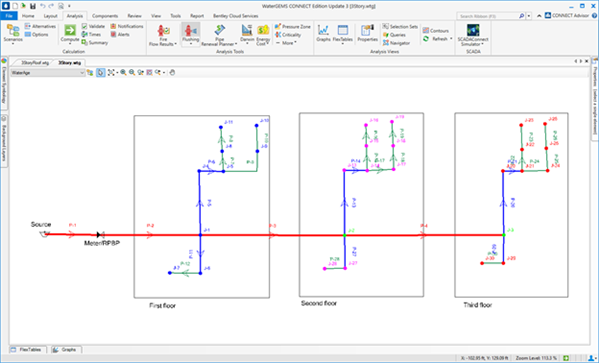Select the Pan hand tool
The height and width of the screenshot is (363, 599).
pyautogui.click(x=172, y=72)
